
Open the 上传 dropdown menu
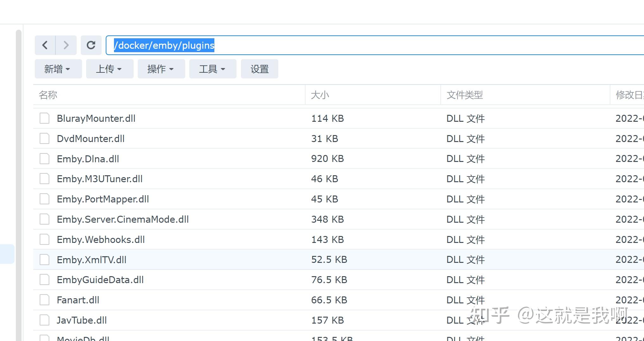click(110, 69)
